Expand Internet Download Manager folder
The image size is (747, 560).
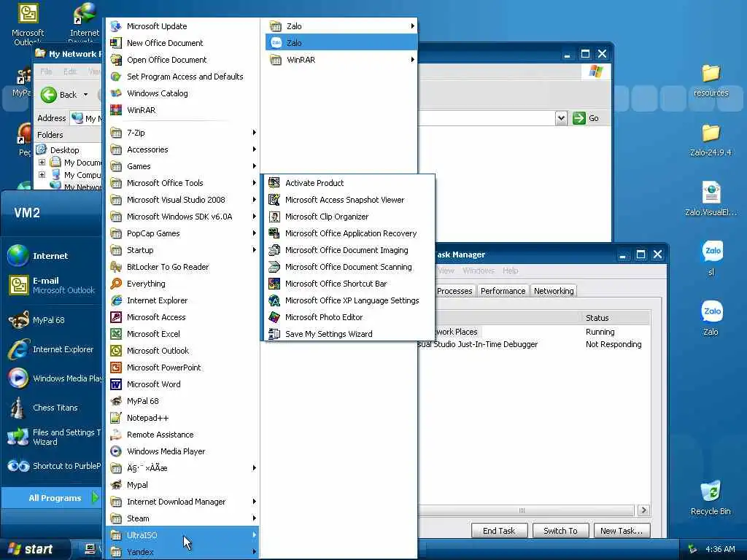182,502
